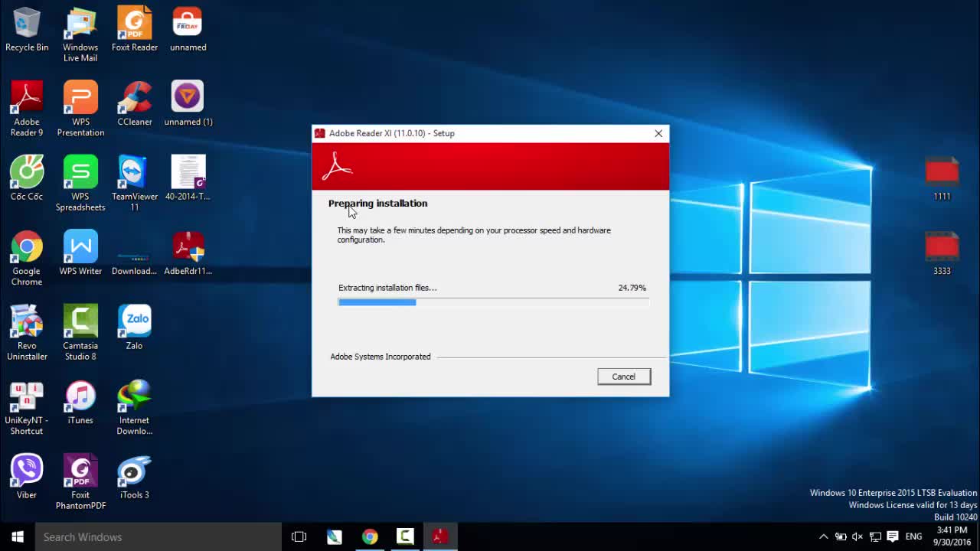This screenshot has height=551, width=980.
Task: Select the WPS Spreadsheets desktop icon
Action: tap(80, 184)
